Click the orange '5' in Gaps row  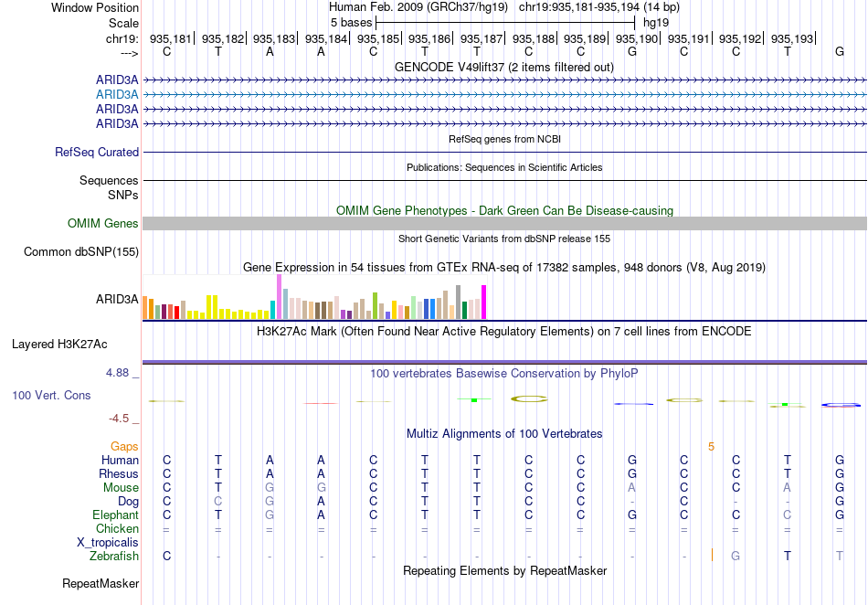[x=712, y=447]
